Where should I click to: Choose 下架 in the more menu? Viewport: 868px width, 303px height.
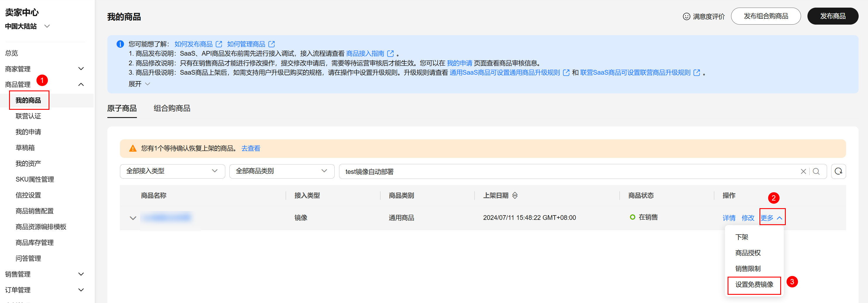(x=741, y=237)
